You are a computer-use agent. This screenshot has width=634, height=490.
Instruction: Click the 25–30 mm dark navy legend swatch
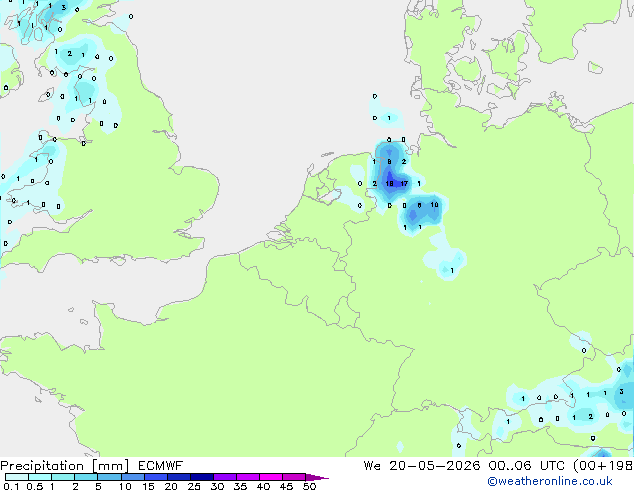(x=202, y=477)
